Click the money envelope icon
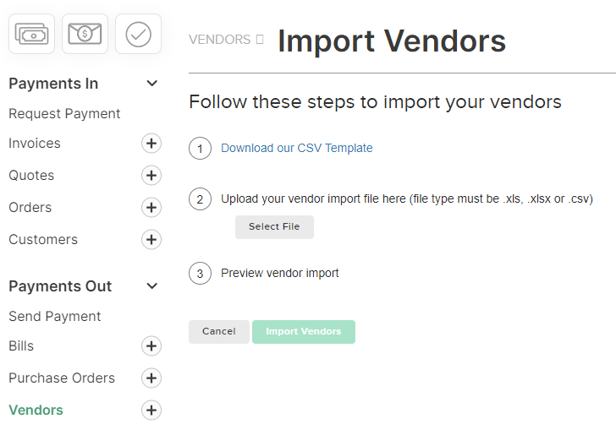This screenshot has height=435, width=616. tap(85, 34)
